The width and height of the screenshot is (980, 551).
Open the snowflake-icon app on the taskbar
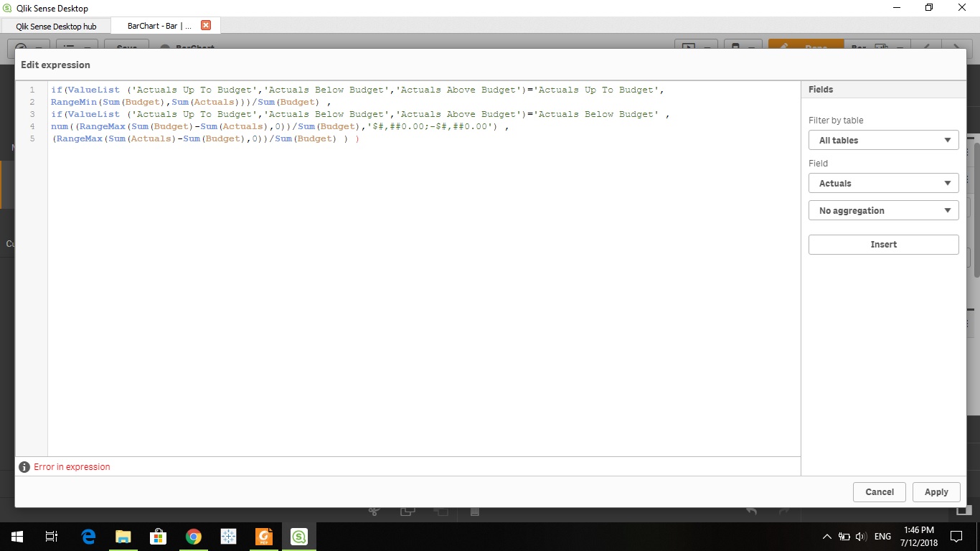point(228,537)
